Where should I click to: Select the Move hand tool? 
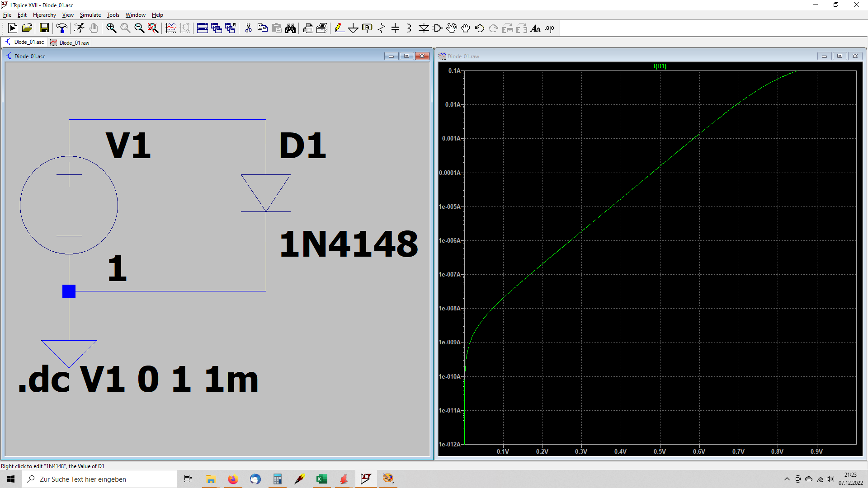click(452, 28)
